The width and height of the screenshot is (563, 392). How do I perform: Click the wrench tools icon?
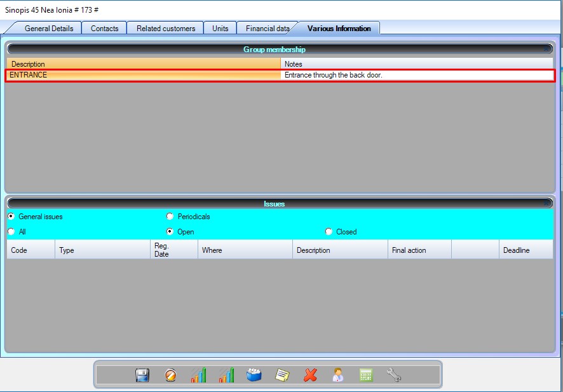393,375
